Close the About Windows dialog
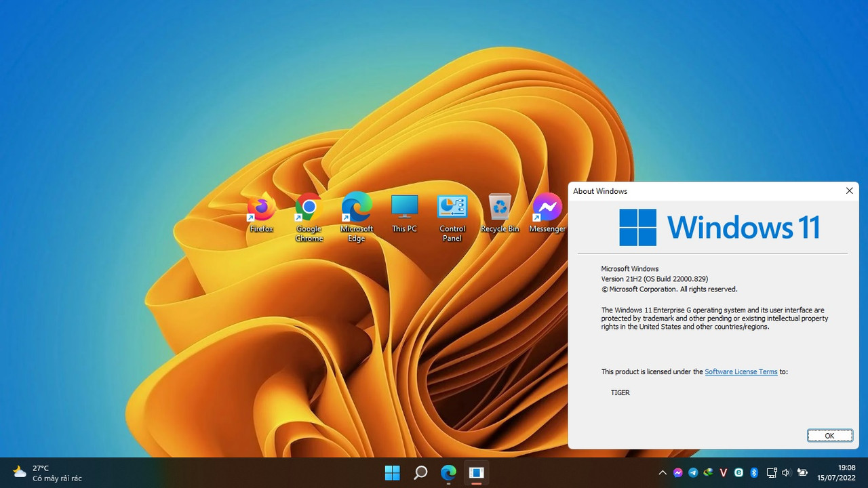 coord(849,191)
